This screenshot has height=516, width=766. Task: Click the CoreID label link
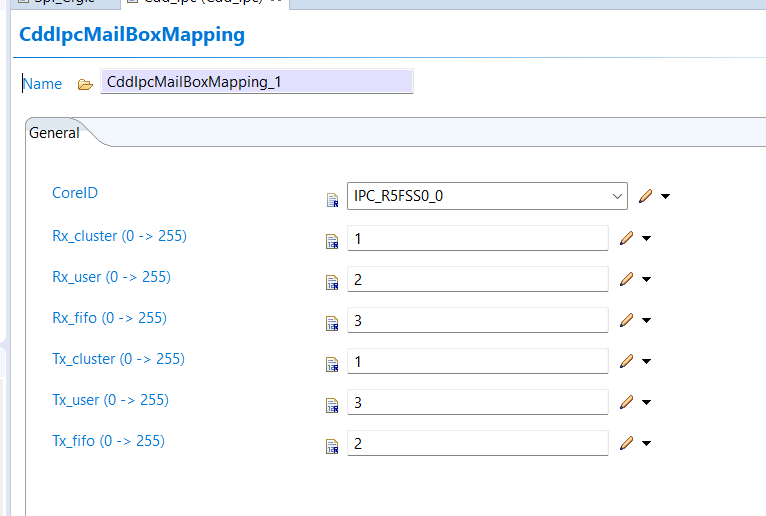point(75,193)
